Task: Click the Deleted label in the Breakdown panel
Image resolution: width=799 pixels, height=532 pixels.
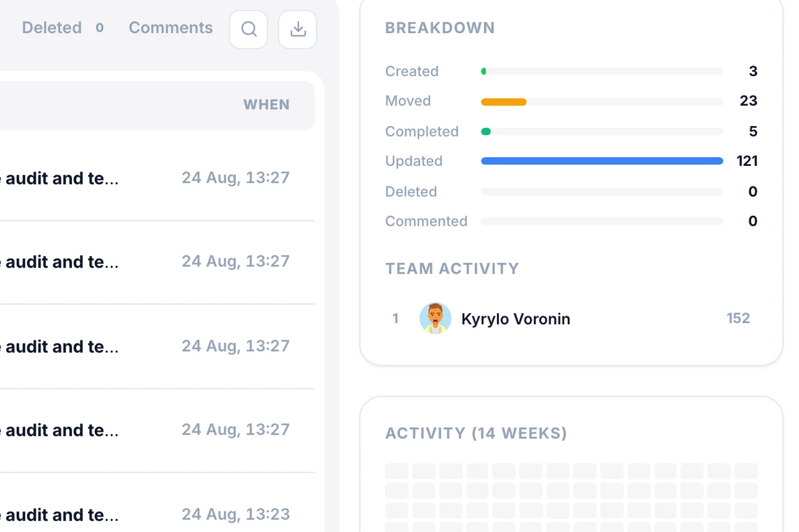Action: click(411, 191)
